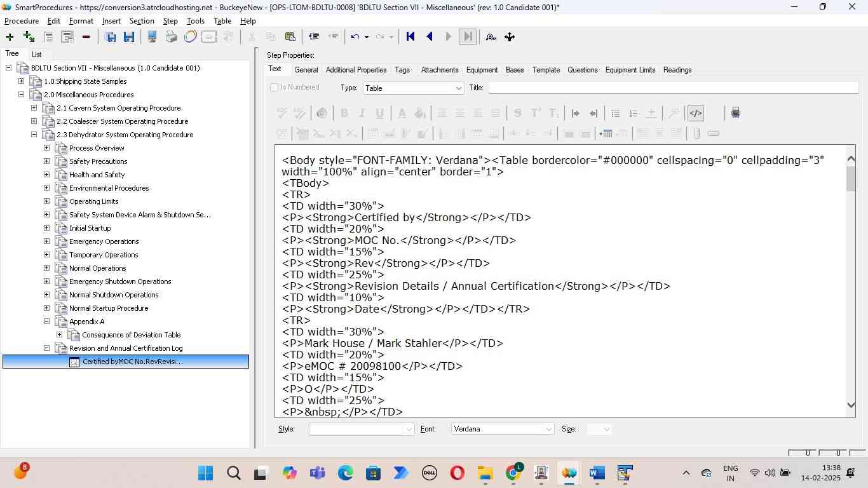Open Find with the binoculars icon
Image resolution: width=868 pixels, height=488 pixels.
[x=491, y=37]
